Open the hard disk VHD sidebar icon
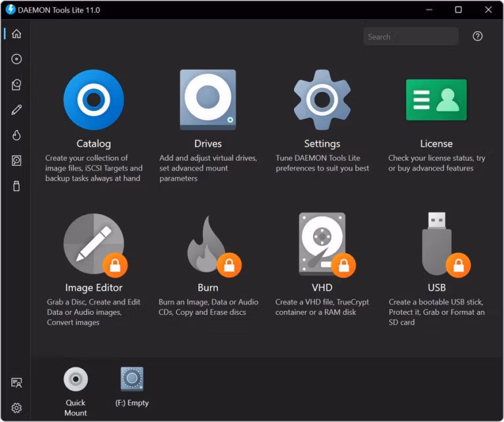 (16, 160)
